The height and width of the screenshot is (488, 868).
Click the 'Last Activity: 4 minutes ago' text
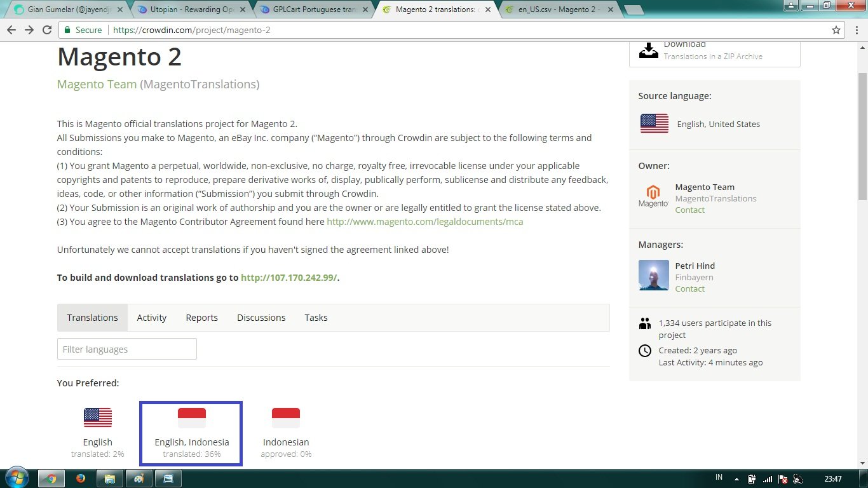[x=710, y=362]
